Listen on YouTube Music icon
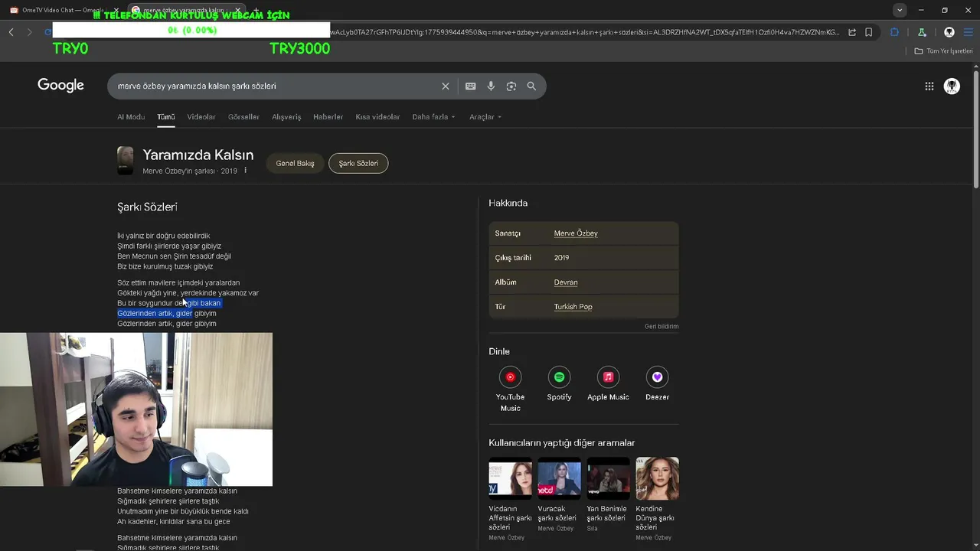This screenshot has height=551, width=980. (510, 377)
